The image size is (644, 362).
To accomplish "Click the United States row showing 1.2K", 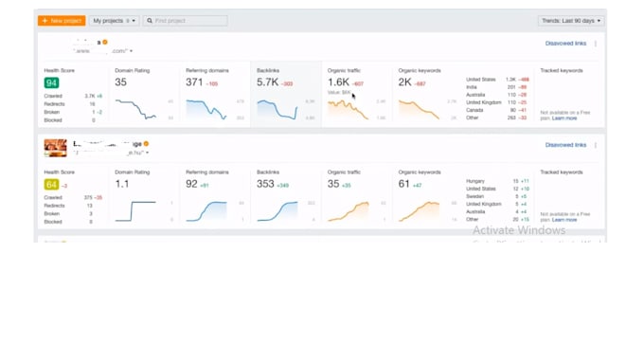I will (497, 80).
